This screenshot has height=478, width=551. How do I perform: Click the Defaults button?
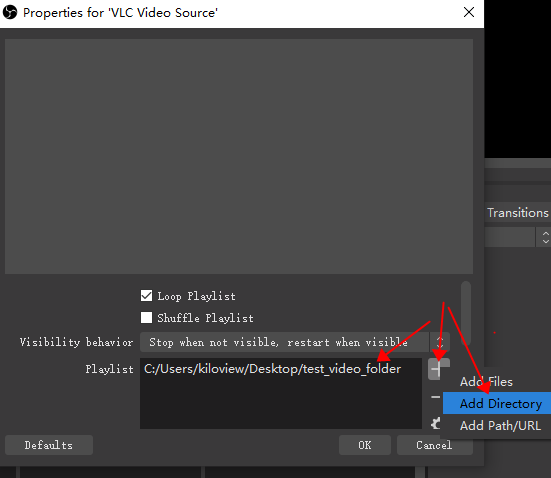pyautogui.click(x=49, y=445)
